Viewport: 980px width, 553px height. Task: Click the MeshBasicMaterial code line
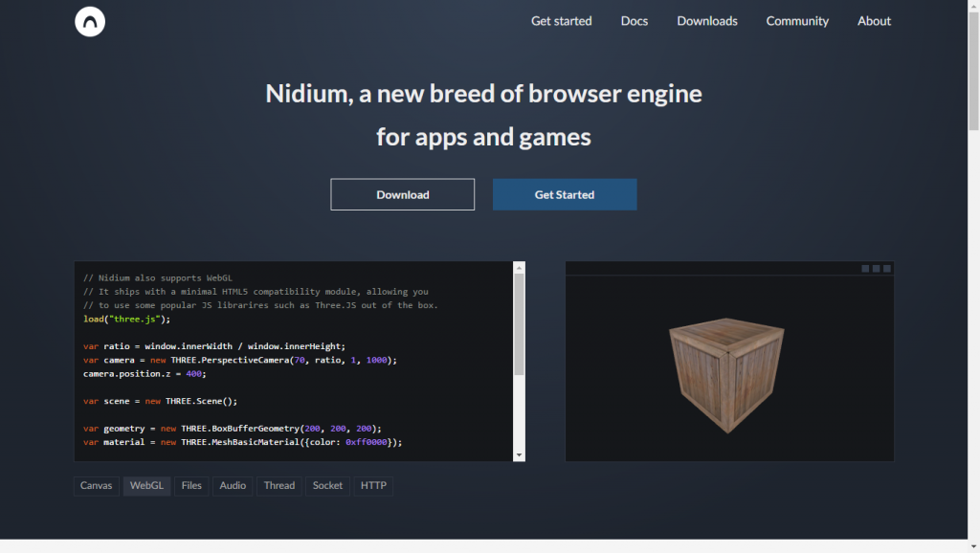pyautogui.click(x=242, y=442)
